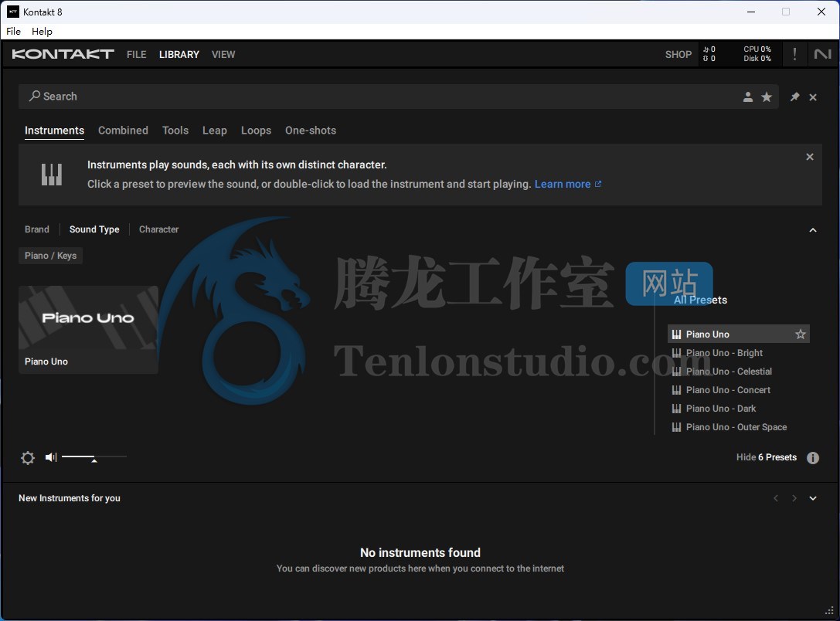Dismiss the Instruments info banner
This screenshot has height=621, width=840.
click(809, 157)
